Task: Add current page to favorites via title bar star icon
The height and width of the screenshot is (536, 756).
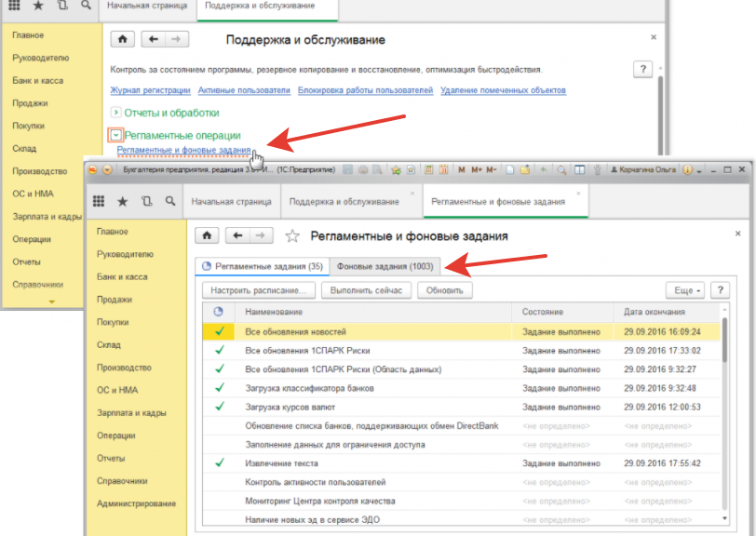Action: (396, 169)
